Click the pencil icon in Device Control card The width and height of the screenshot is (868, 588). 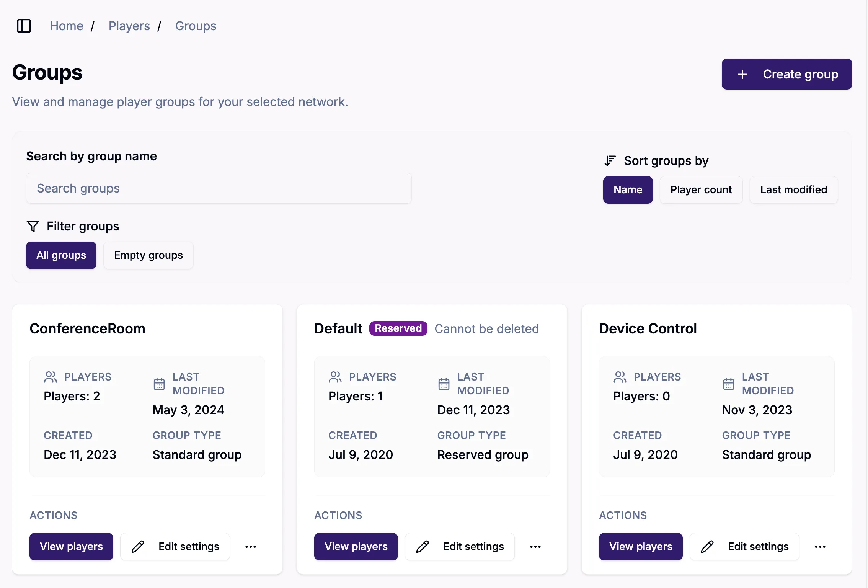tap(707, 547)
